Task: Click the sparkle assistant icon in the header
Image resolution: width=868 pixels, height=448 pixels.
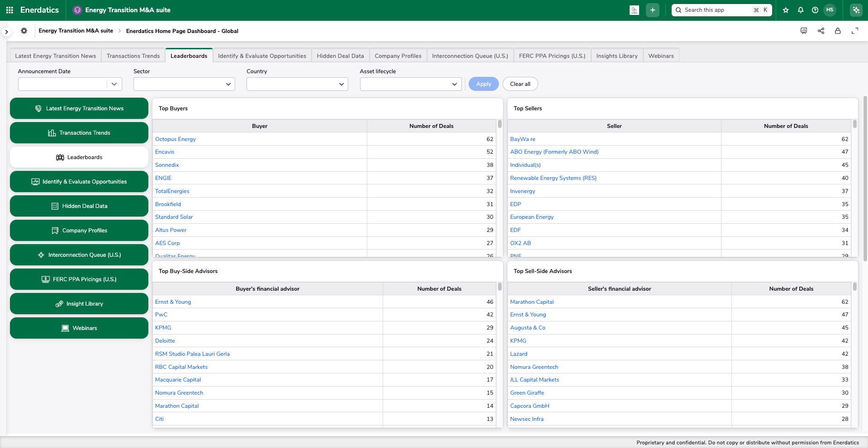Action: coord(856,10)
